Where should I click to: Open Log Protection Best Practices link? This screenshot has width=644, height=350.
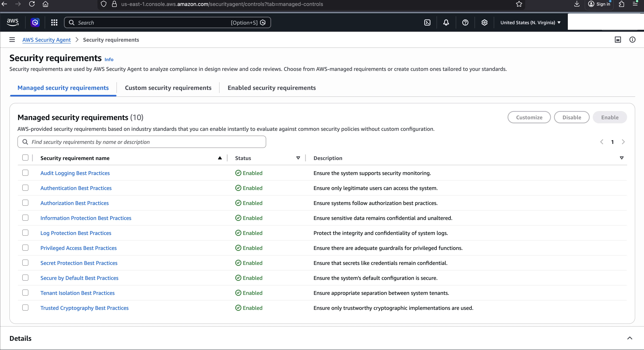(76, 233)
